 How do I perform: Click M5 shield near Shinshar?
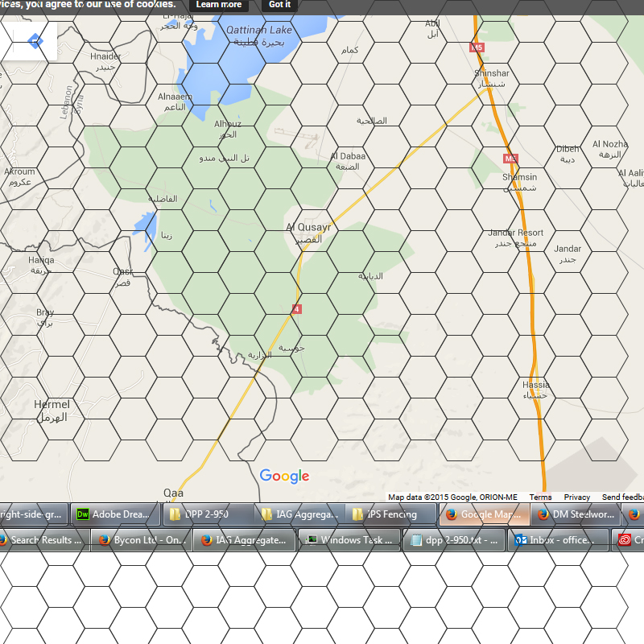point(477,47)
